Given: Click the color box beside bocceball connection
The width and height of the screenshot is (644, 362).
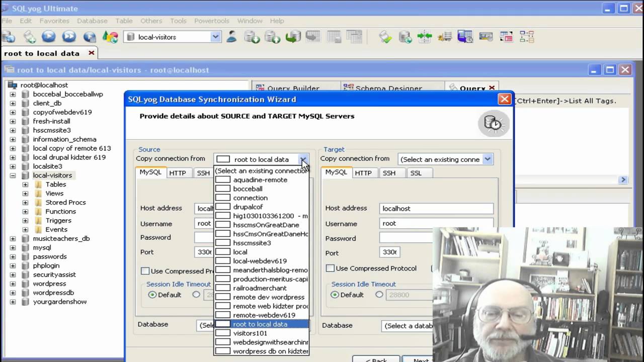Looking at the screenshot, I should 222,189.
